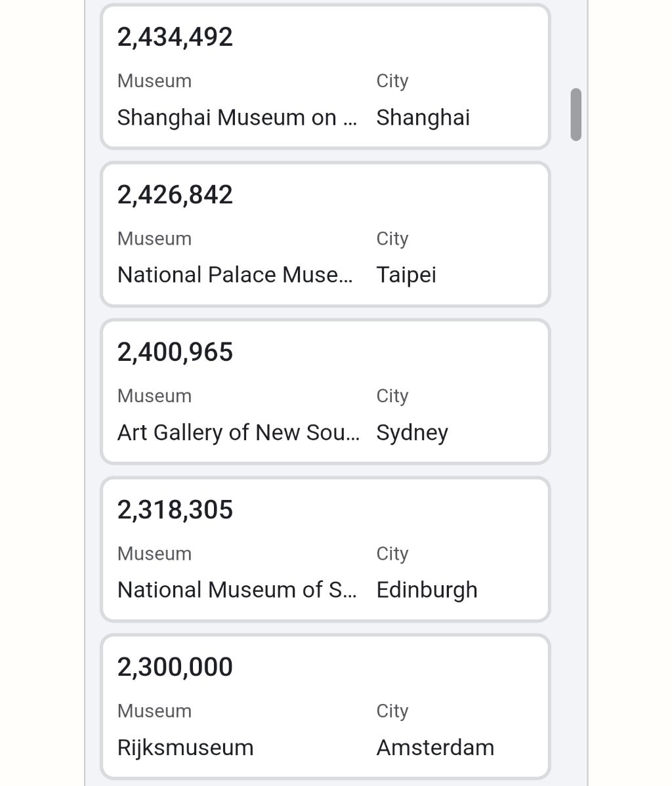
Task: Click National Palace Muse… museum name
Action: pos(235,275)
